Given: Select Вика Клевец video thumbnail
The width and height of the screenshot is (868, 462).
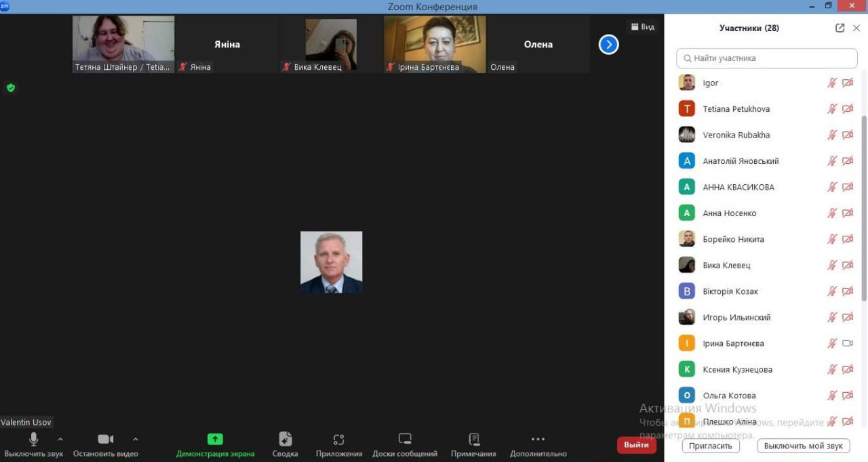Looking at the screenshot, I should point(331,44).
